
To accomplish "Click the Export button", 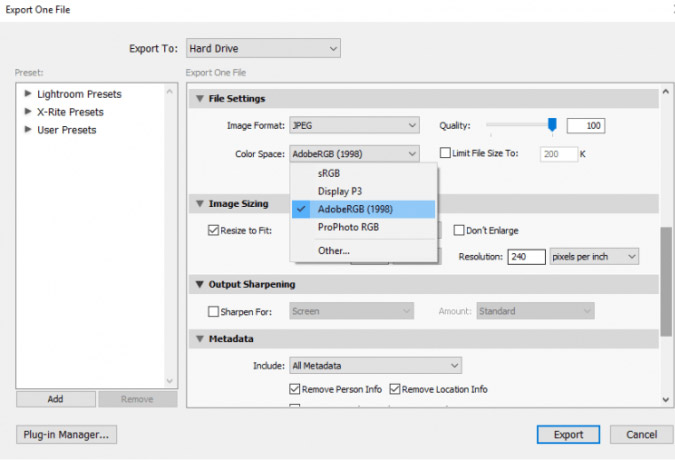I will [568, 435].
